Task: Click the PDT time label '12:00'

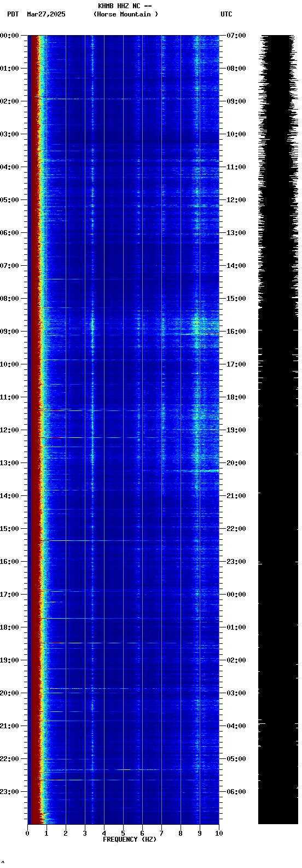Action: click(10, 430)
